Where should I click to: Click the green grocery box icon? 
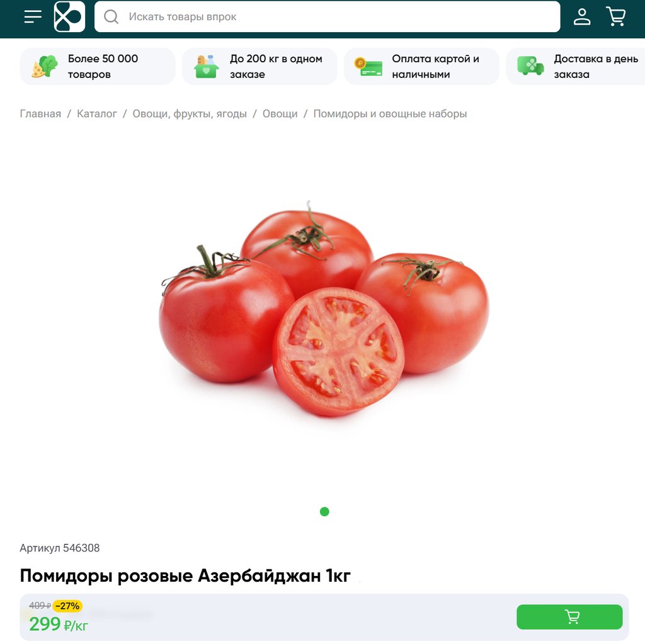tap(206, 66)
